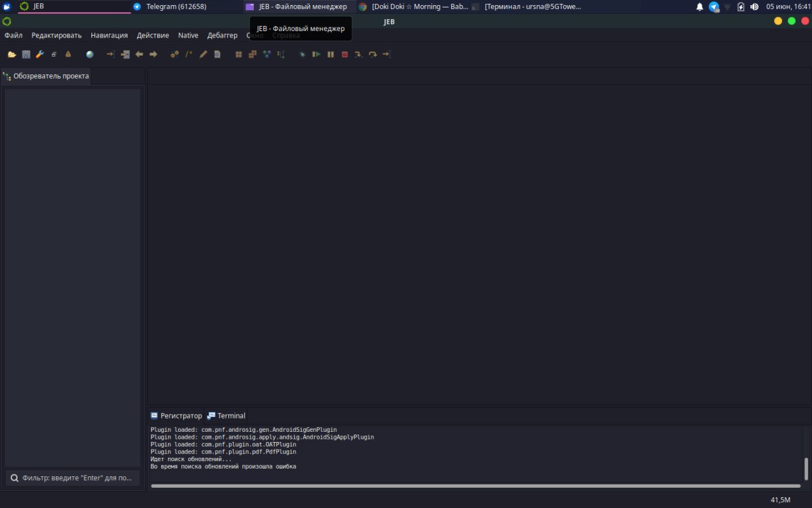Switch to the Terminal tab
Screen dimensions: 812x508
[226, 416]
